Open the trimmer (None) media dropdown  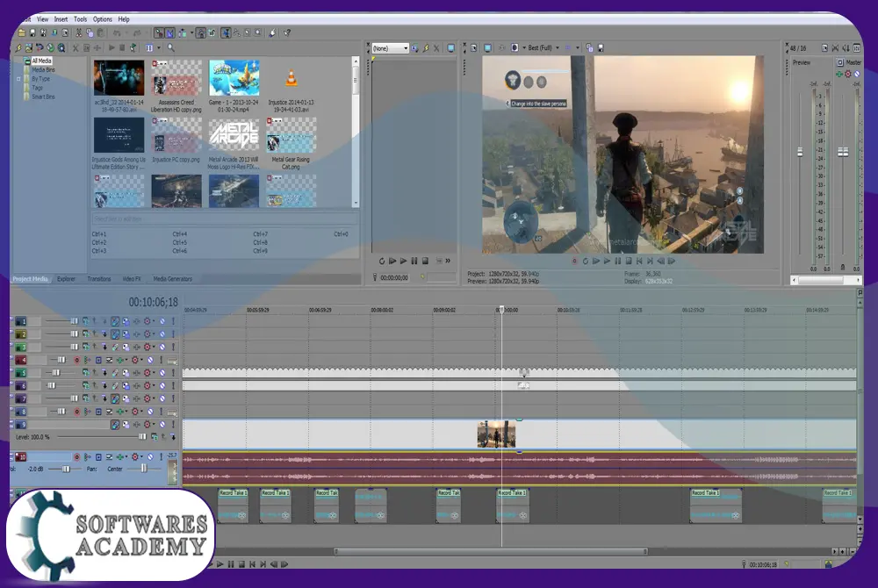tap(391, 48)
